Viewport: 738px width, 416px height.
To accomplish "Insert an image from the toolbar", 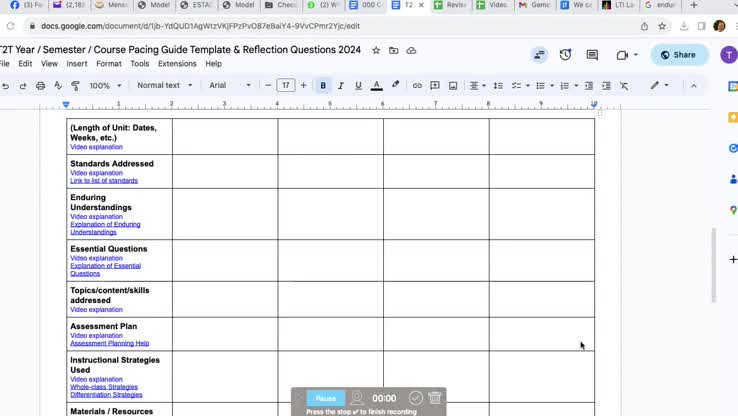I will tap(453, 86).
